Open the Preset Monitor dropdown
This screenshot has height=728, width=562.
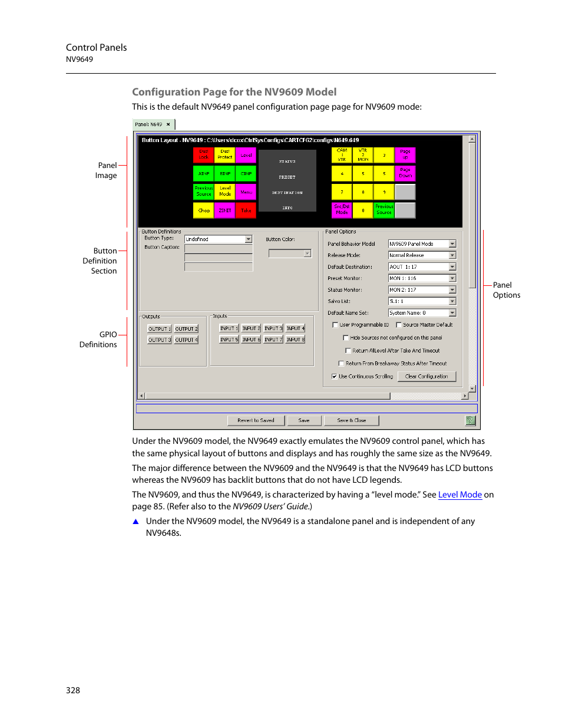(x=452, y=278)
